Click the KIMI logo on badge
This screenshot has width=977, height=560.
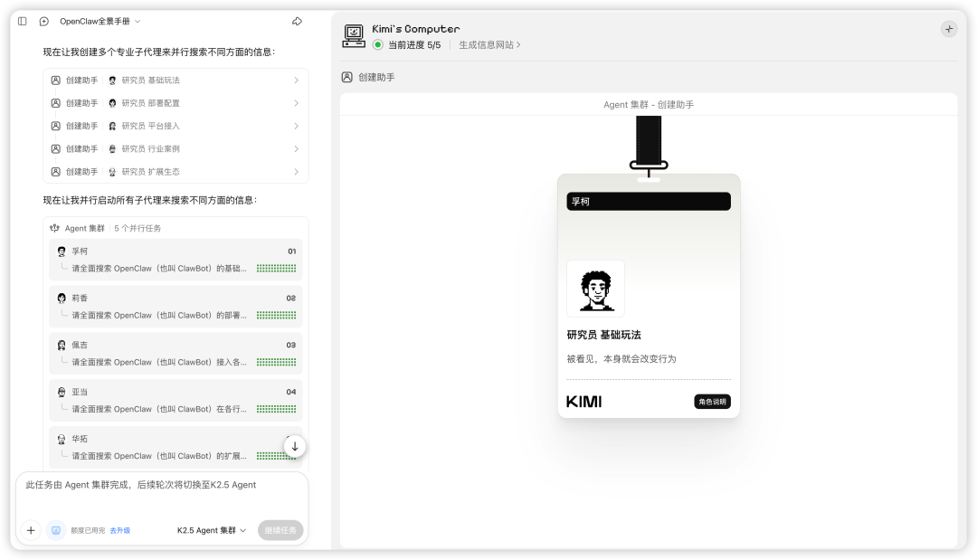point(583,402)
